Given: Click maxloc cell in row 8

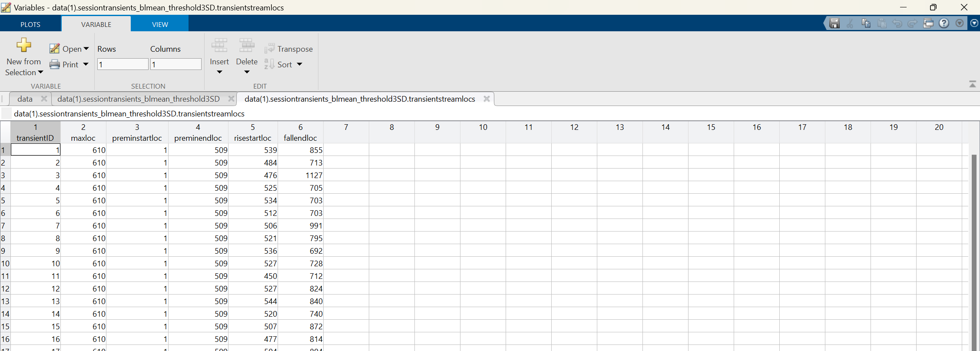Looking at the screenshot, I should pyautogui.click(x=83, y=238).
